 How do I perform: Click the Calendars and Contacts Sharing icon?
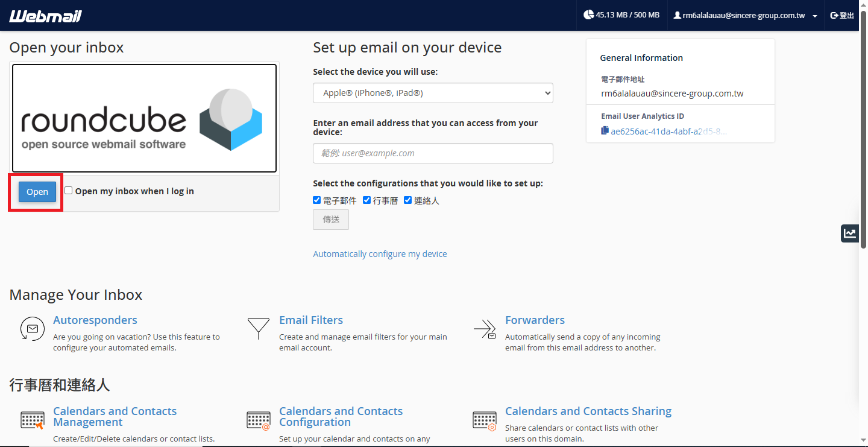coord(485,420)
